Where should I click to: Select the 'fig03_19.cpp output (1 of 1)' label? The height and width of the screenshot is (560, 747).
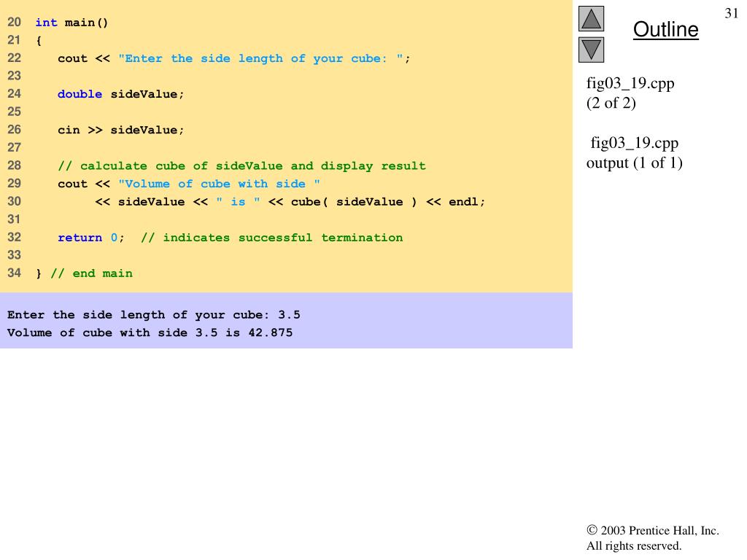634,153
